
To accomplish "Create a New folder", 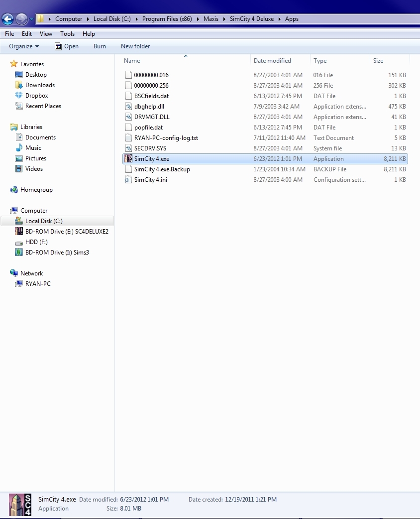I will pyautogui.click(x=135, y=46).
